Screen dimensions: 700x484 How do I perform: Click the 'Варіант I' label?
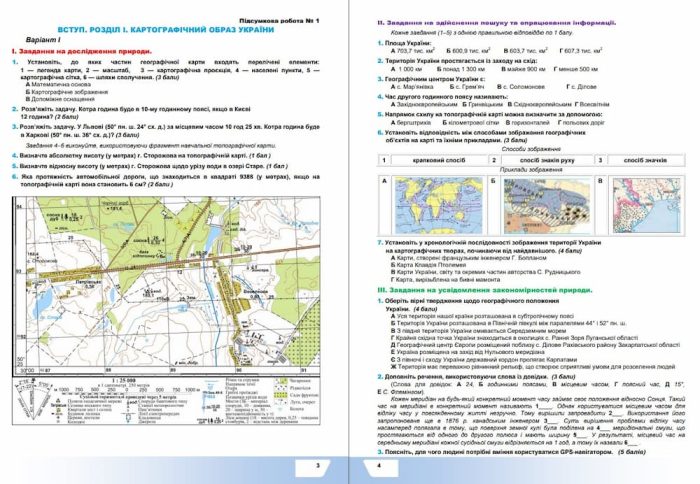[x=43, y=40]
